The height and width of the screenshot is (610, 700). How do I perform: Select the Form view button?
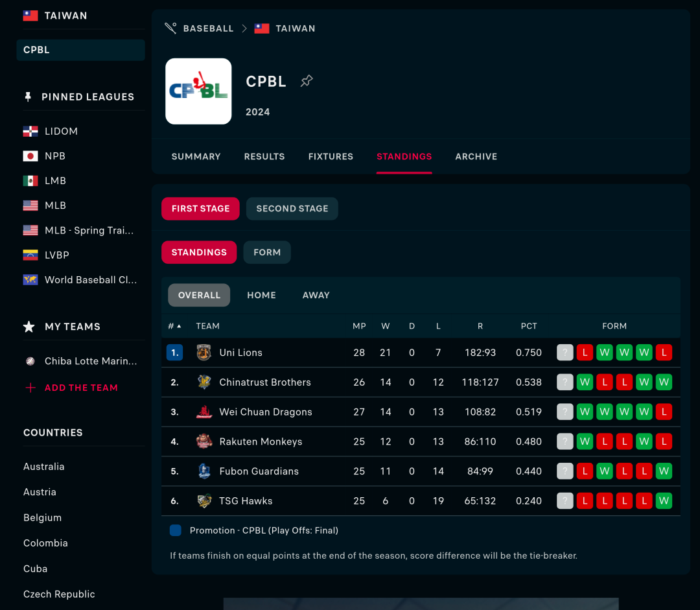click(x=267, y=252)
